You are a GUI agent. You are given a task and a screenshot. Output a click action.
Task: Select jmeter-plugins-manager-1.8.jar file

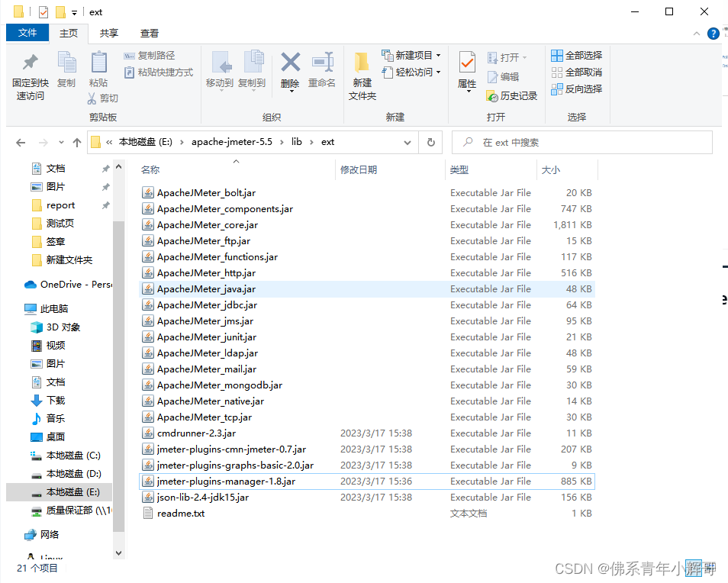pos(367,482)
